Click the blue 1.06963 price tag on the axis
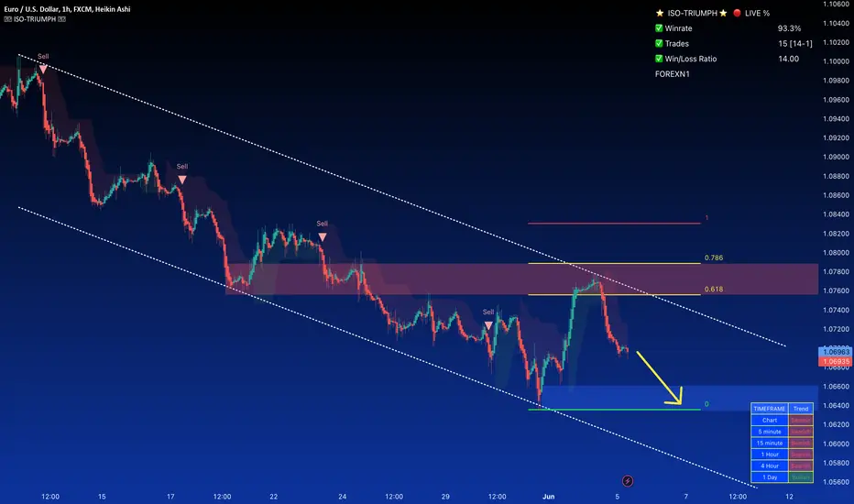The height and width of the screenshot is (504, 854). coord(836,352)
